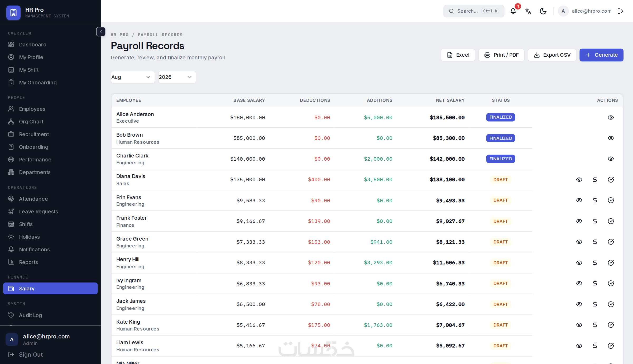Click the language translate icon
The width and height of the screenshot is (633, 364).
click(528, 11)
